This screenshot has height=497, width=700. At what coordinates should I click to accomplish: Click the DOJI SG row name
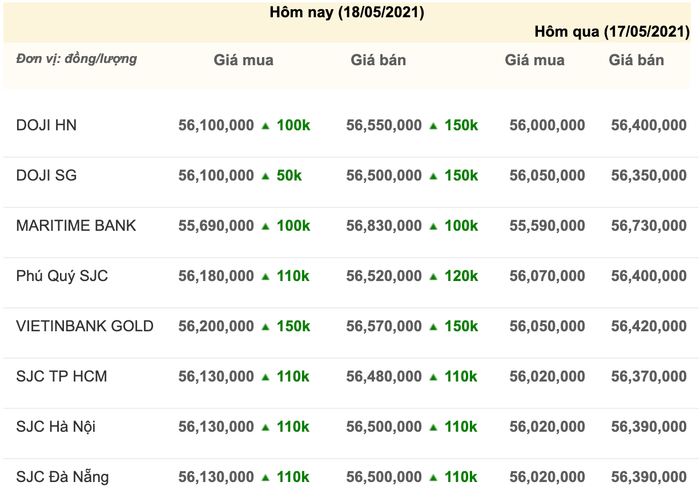point(46,175)
